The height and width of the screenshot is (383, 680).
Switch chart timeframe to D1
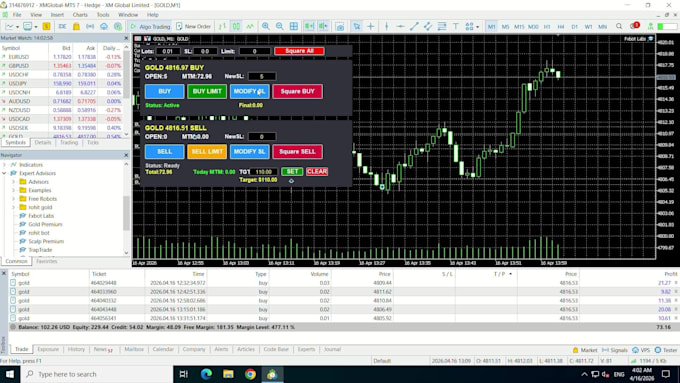(575, 26)
